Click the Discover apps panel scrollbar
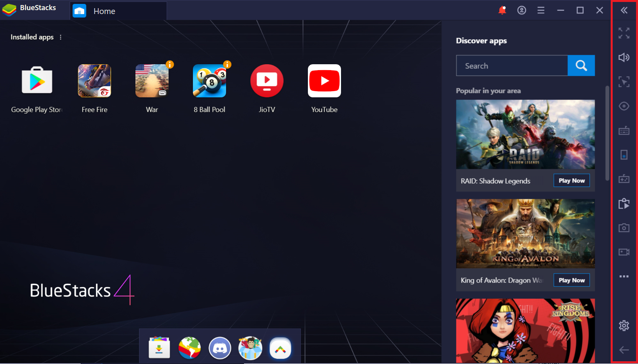The image size is (638, 364). click(x=607, y=133)
